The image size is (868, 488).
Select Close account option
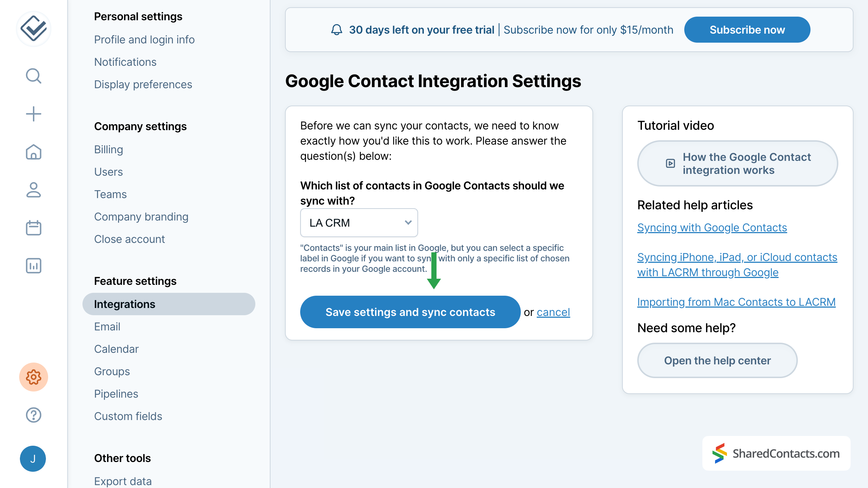click(x=129, y=239)
